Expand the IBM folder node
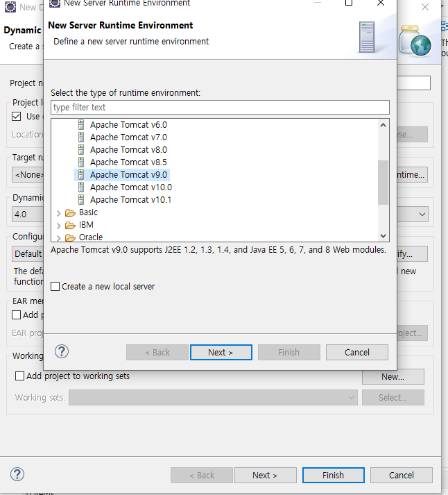The image size is (448, 495). coord(59,226)
